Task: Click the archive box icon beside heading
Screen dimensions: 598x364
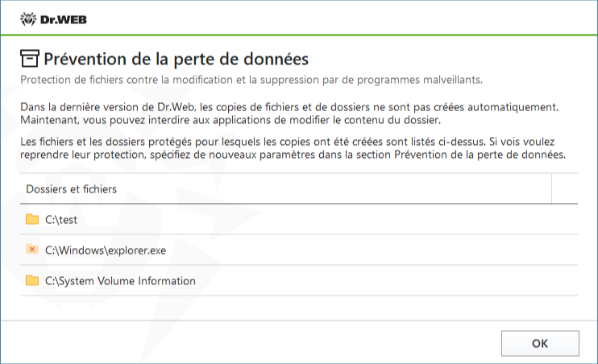Action: point(29,59)
